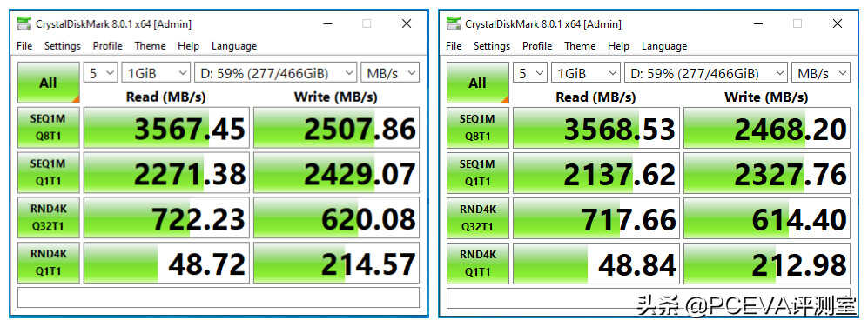This screenshot has height=327, width=868.
Task: Click read result 48.84 in right window
Action: [x=596, y=263]
